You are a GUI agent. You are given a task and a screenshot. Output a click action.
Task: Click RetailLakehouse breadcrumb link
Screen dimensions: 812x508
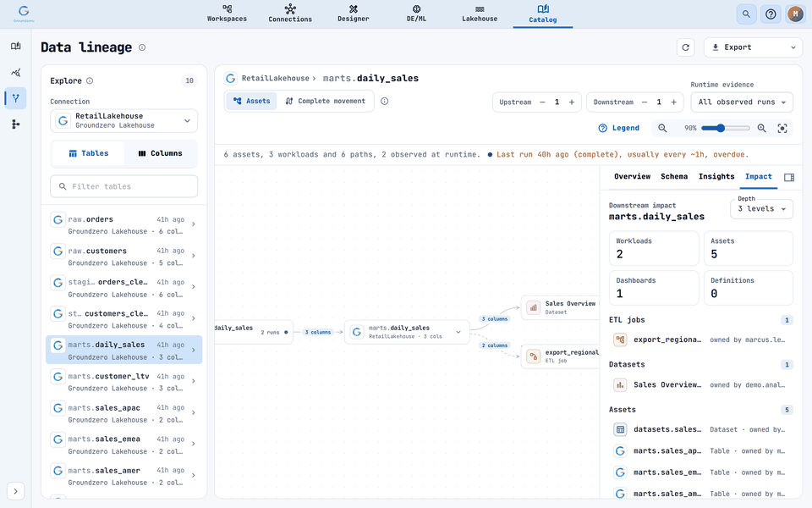(275, 78)
